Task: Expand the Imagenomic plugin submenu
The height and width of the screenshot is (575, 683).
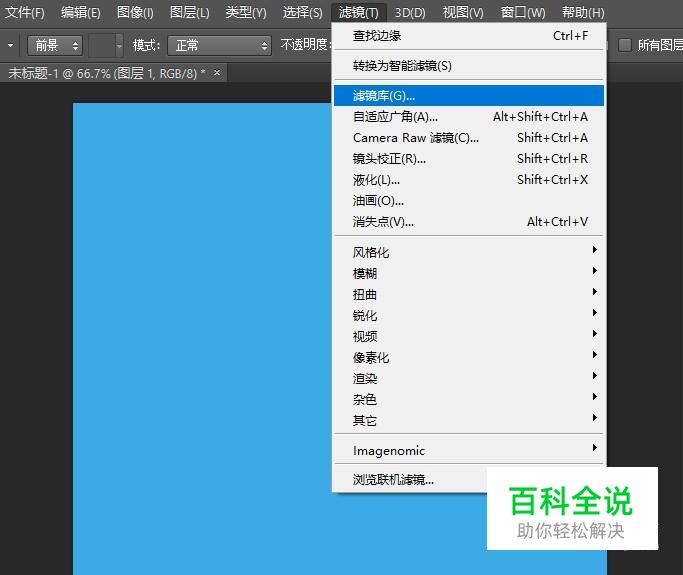Action: [469, 450]
